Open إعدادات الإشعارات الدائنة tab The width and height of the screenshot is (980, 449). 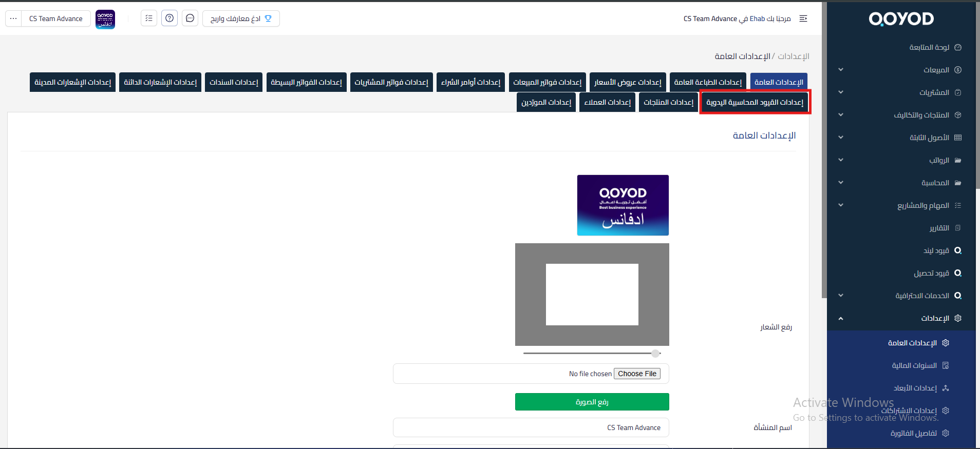[x=160, y=82]
